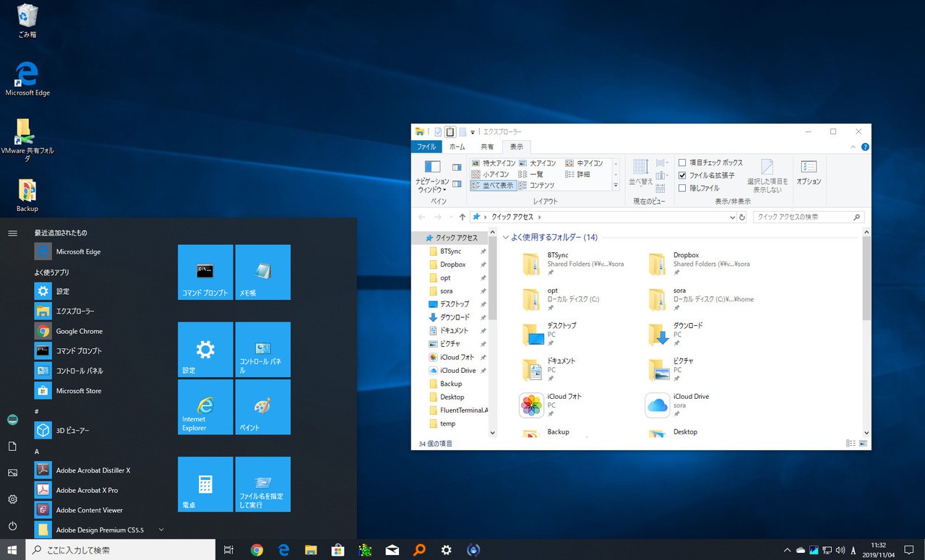Open the Calculator tile
The width and height of the screenshot is (925, 560).
click(x=205, y=484)
